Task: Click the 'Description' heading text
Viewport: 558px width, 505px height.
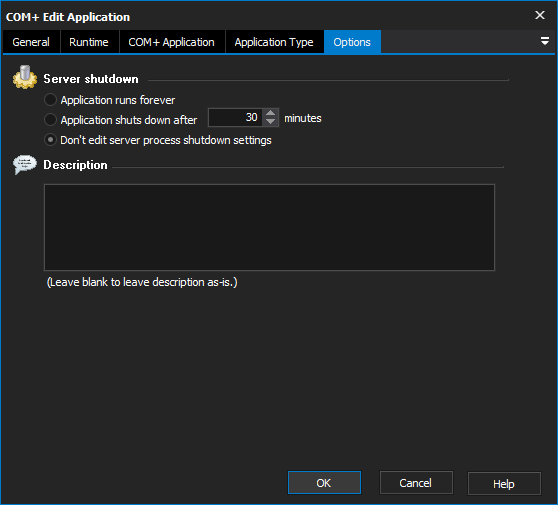Action: pos(75,165)
